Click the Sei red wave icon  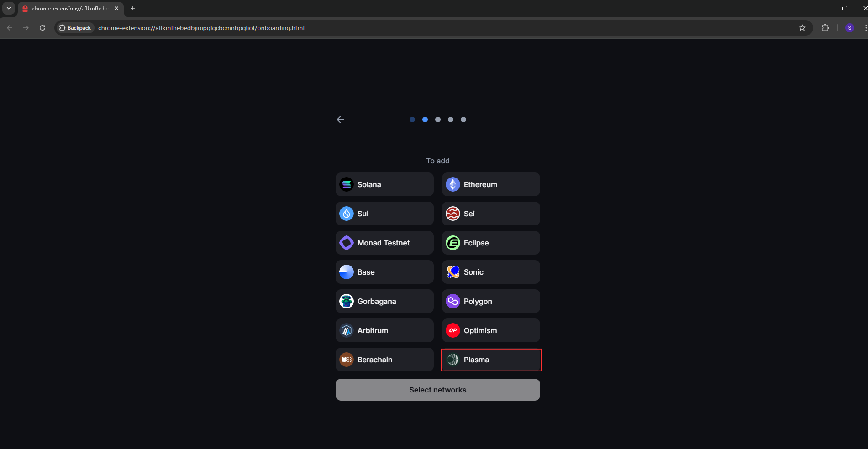[x=452, y=214]
